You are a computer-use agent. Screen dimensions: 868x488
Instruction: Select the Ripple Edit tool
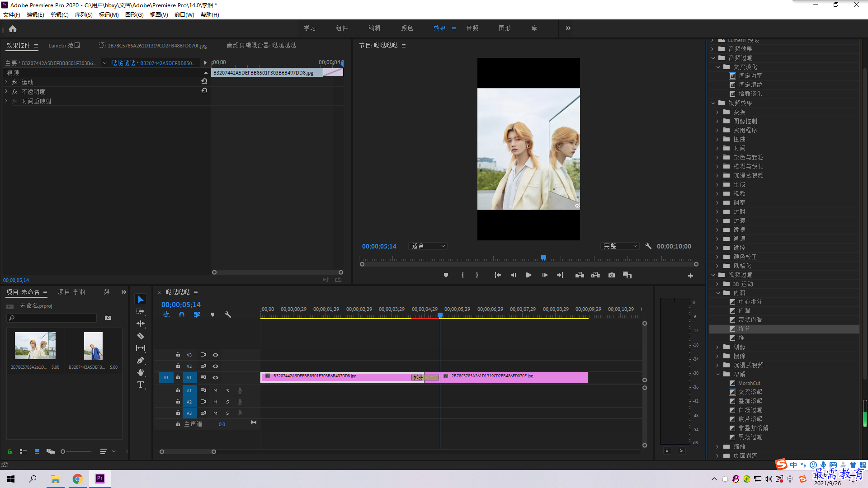click(141, 324)
